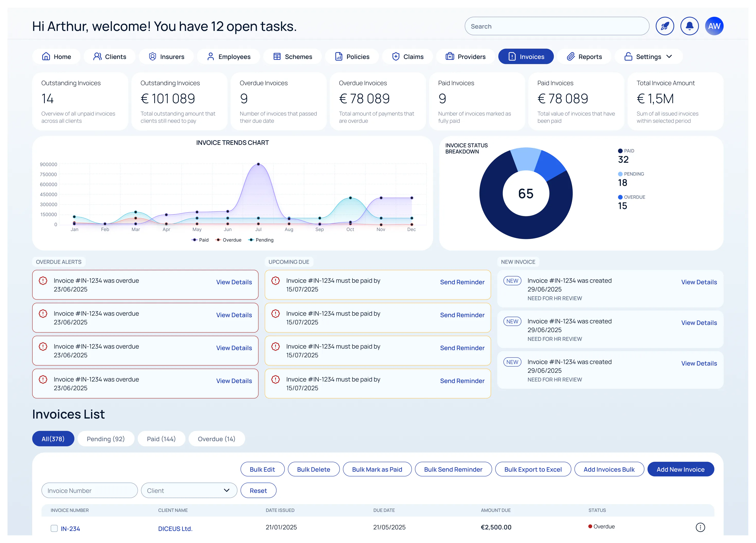
Task: Click the Providers medical kit icon
Action: (450, 56)
